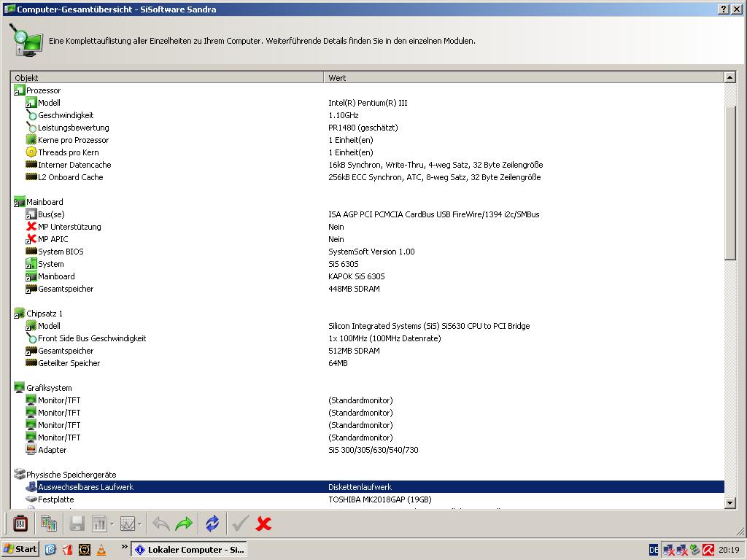Click the green forward arrow icon
Image resolution: width=747 pixels, height=560 pixels.
click(184, 524)
